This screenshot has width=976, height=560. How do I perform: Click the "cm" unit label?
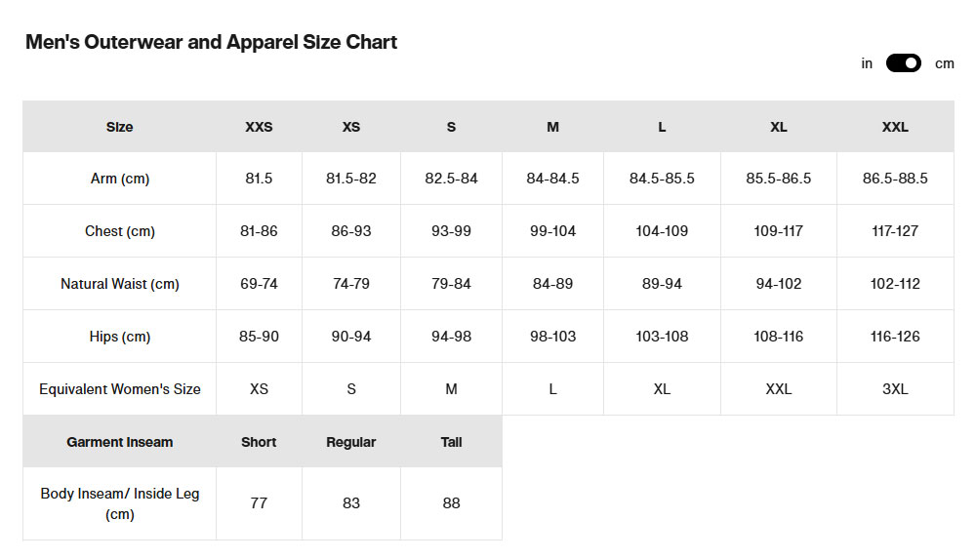pos(944,63)
